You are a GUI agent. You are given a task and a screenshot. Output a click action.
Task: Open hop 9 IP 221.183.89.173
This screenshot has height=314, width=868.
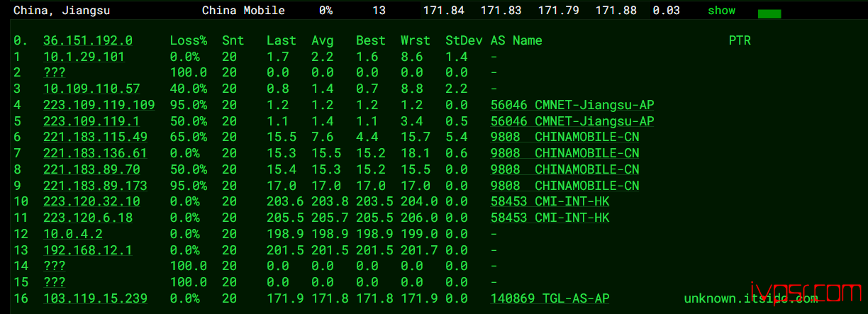(95, 186)
